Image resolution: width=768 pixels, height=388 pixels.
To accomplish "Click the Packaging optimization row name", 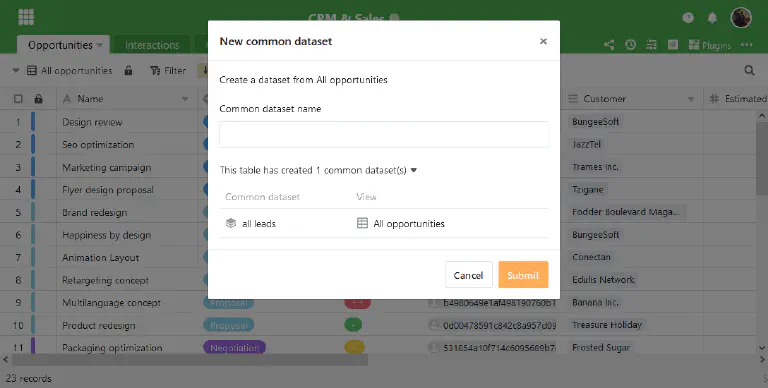I will tap(112, 348).
